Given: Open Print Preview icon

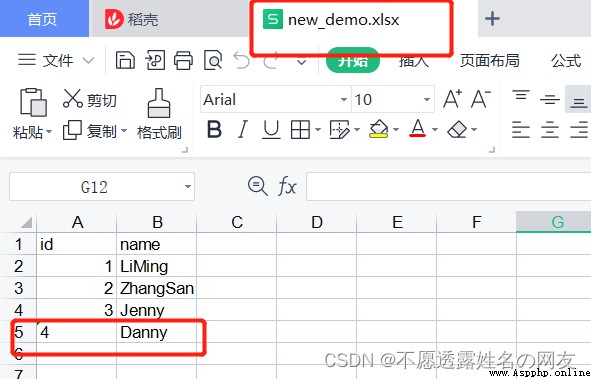Looking at the screenshot, I should click(x=213, y=60).
